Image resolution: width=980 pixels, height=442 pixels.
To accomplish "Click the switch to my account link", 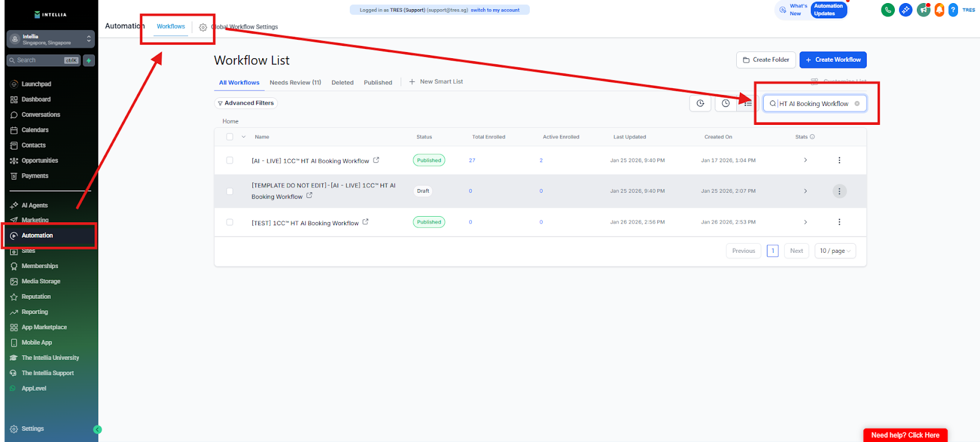I will pyautogui.click(x=495, y=10).
